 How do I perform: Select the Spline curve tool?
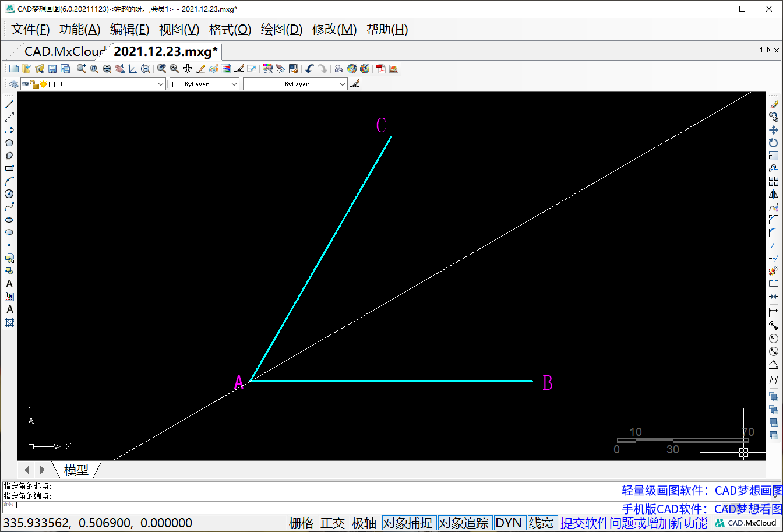tap(9, 207)
